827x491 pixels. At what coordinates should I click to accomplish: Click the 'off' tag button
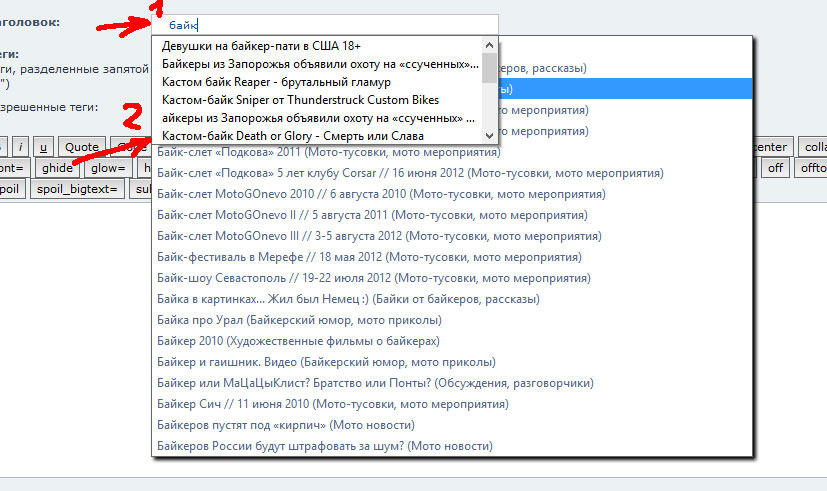point(775,168)
